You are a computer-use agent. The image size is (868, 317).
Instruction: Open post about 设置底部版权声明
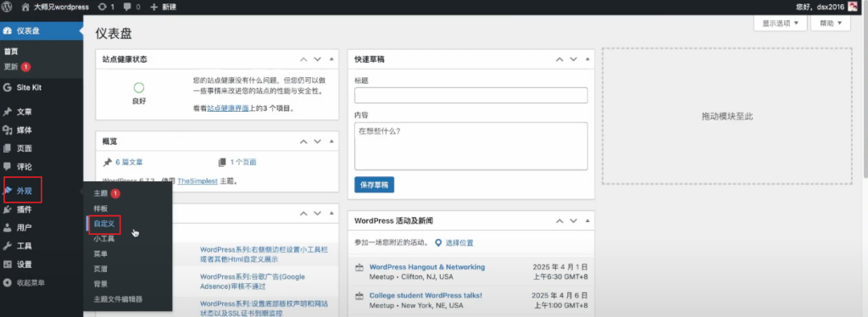[x=264, y=309]
